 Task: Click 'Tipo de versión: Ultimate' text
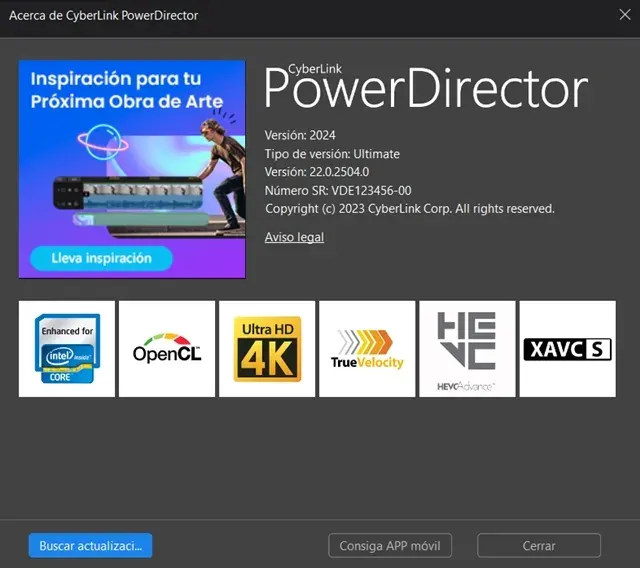coord(332,154)
